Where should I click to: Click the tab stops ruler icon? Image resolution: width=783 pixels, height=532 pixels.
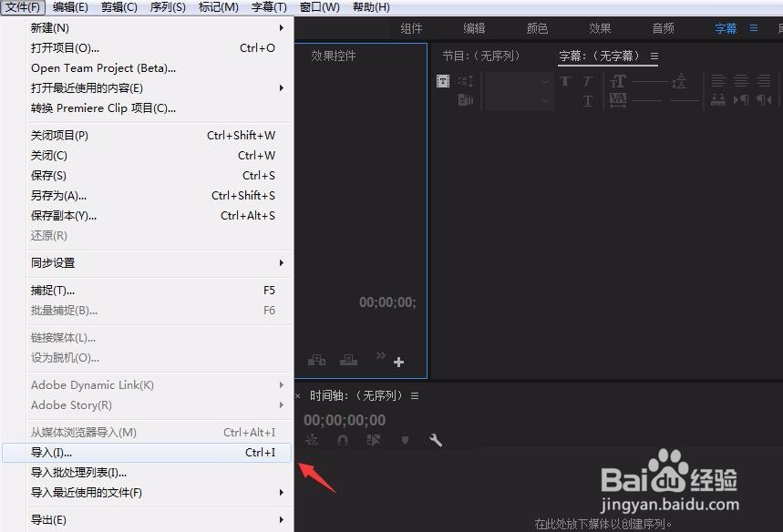718,100
